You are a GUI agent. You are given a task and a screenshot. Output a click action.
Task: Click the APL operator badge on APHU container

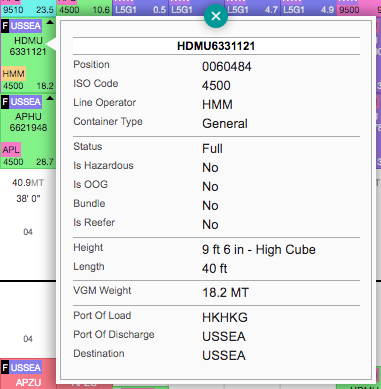click(11, 150)
